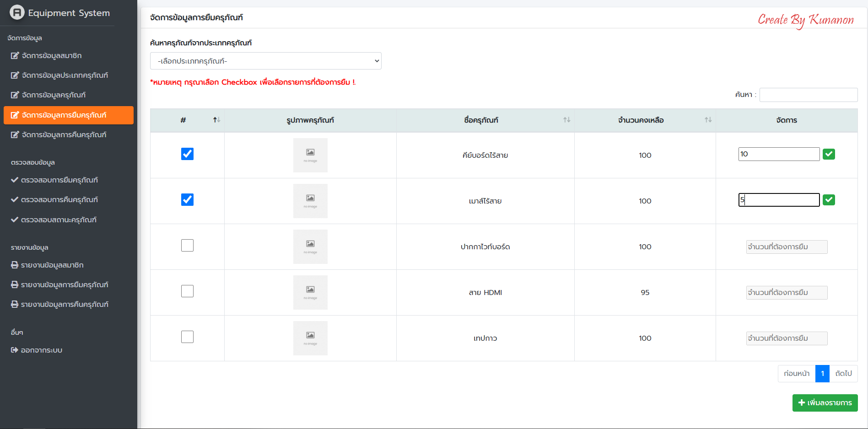Viewport: 868px width, 429px height.
Task: Click the ค้นหา search input field
Action: (x=808, y=95)
